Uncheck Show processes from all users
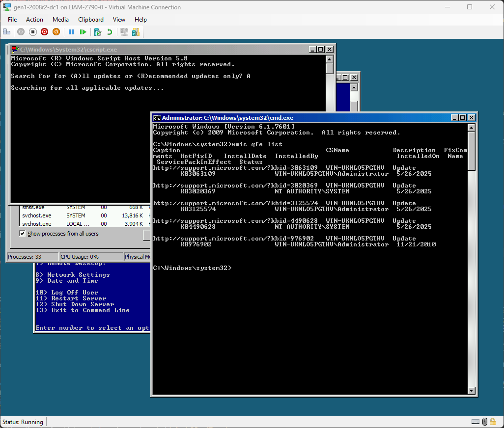The width and height of the screenshot is (504, 428). click(22, 234)
